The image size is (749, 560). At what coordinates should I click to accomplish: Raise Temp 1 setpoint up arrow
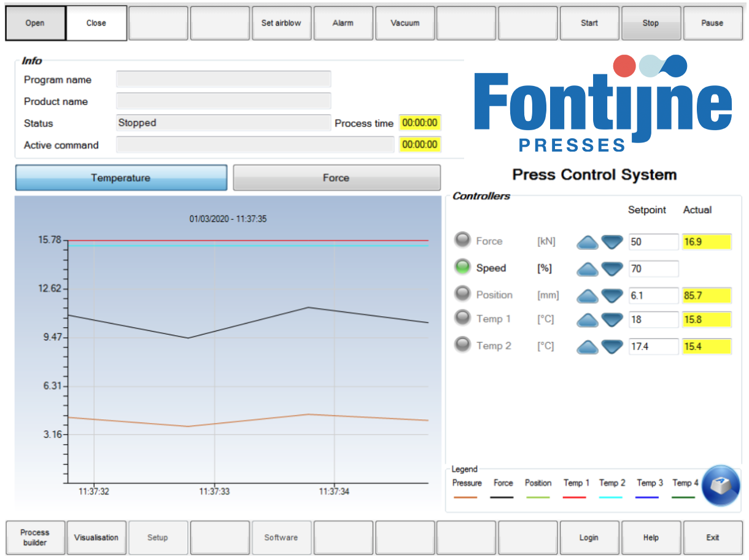pyautogui.click(x=588, y=320)
